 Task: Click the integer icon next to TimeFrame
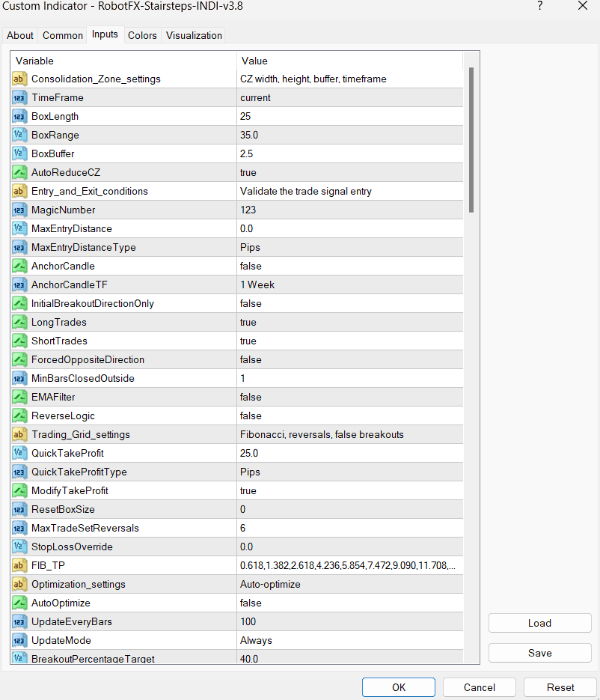coord(19,98)
